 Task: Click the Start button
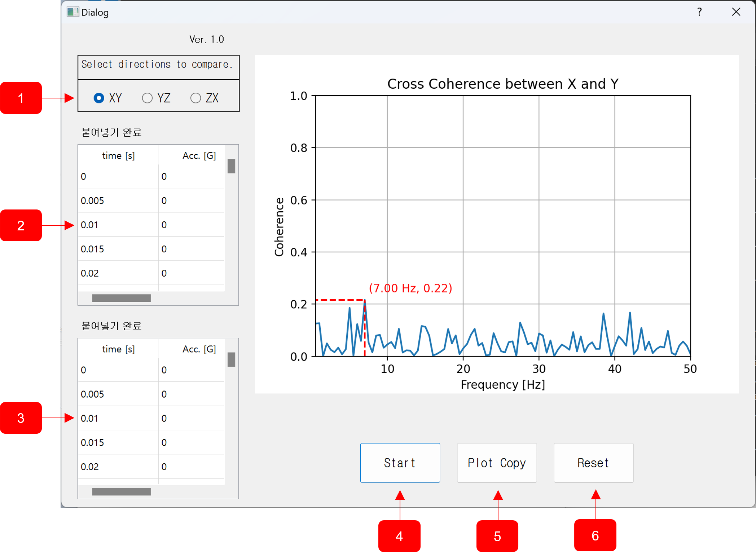(400, 463)
